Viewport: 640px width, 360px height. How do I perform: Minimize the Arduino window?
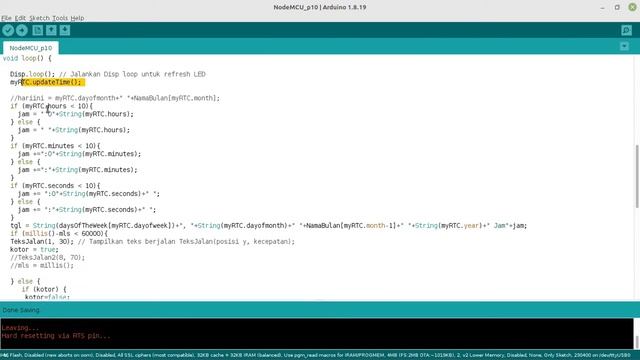point(602,7)
